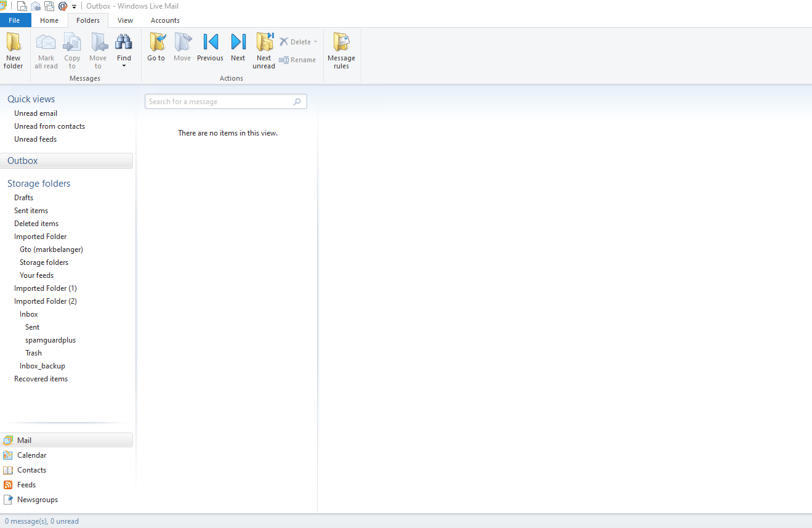Click the reply quick access icon
This screenshot has width=812, height=528.
36,6
